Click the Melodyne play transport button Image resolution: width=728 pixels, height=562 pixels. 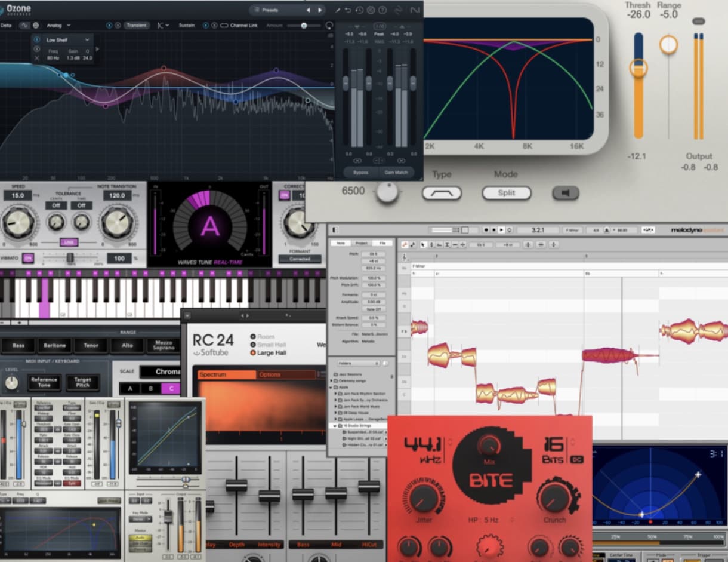pyautogui.click(x=501, y=229)
